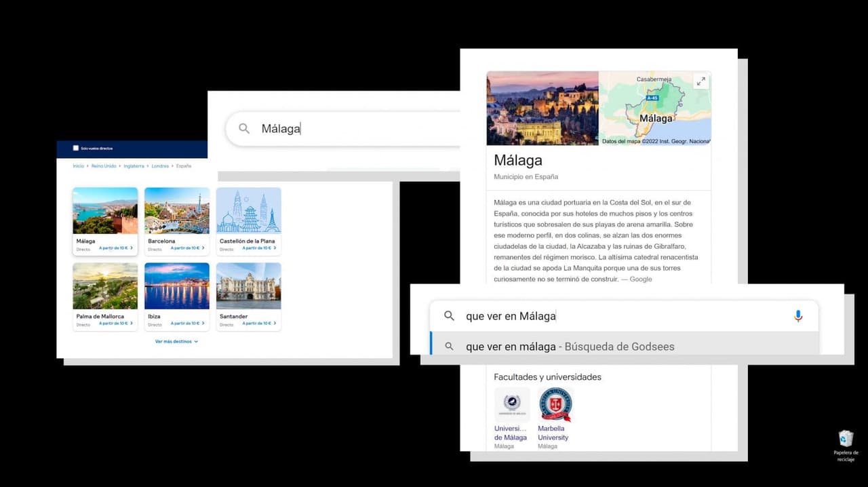This screenshot has width=868, height=487.
Task: Click the Málaga map thumbnail
Action: pos(654,109)
